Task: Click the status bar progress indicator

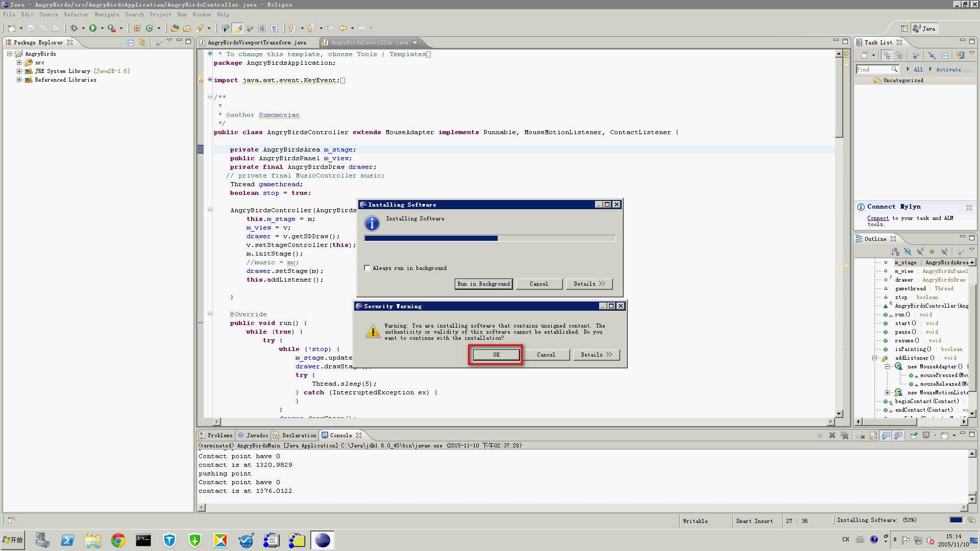Action: click(x=956, y=520)
